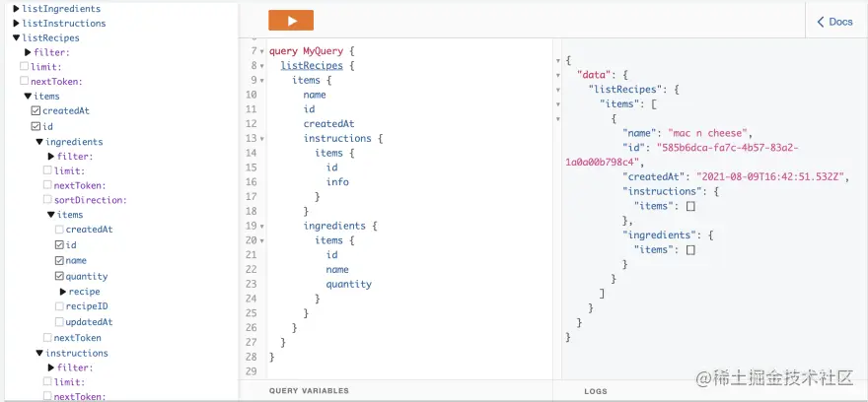Fold the items block at line 20

[x=261, y=241]
